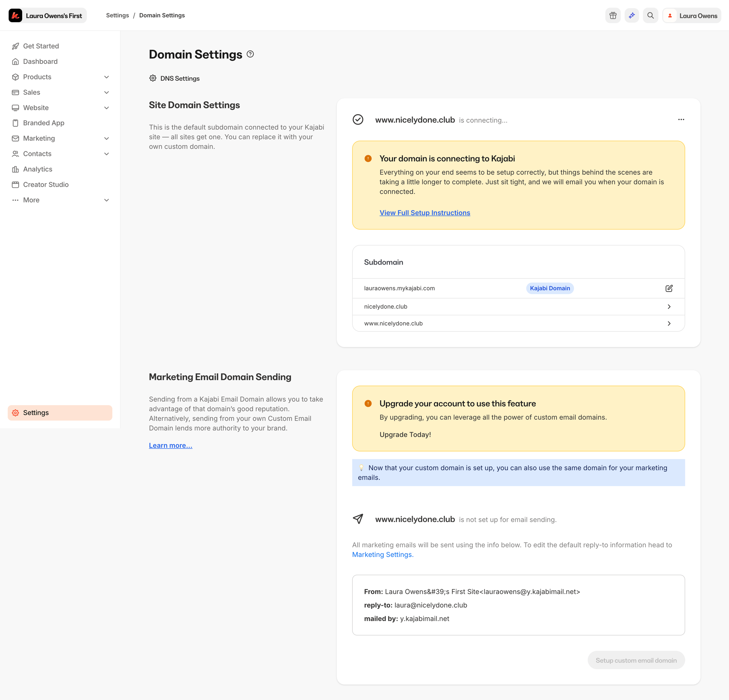Click the Branded App phone icon
The height and width of the screenshot is (700, 729).
pyautogui.click(x=15, y=123)
